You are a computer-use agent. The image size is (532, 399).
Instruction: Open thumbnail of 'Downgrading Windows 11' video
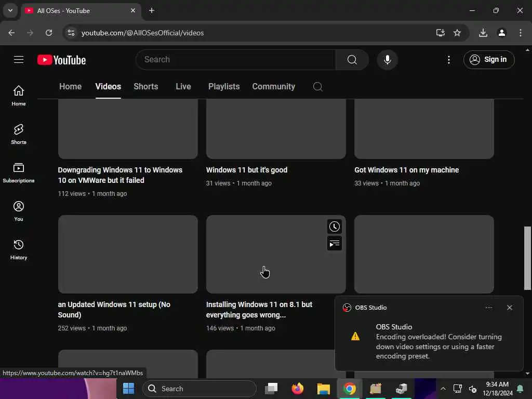[128, 129]
